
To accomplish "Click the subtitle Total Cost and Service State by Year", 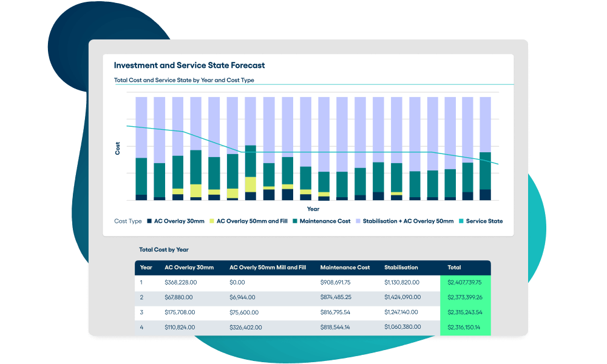I will pyautogui.click(x=183, y=79).
